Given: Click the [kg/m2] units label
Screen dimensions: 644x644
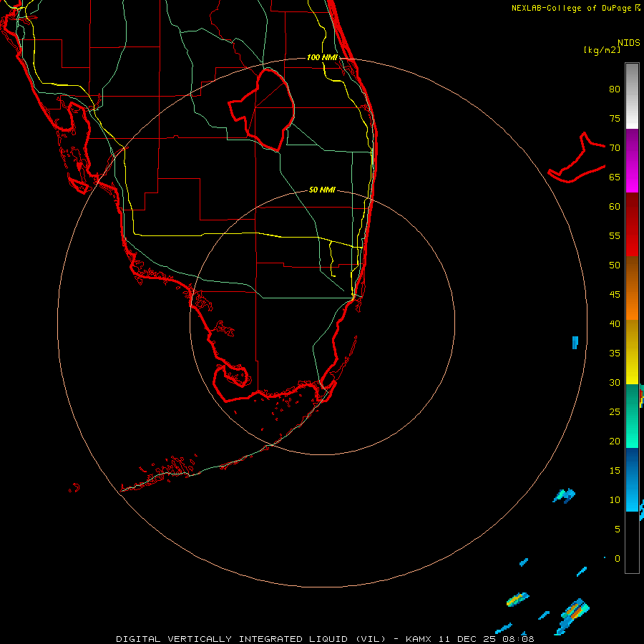Looking at the screenshot, I should pos(602,50).
